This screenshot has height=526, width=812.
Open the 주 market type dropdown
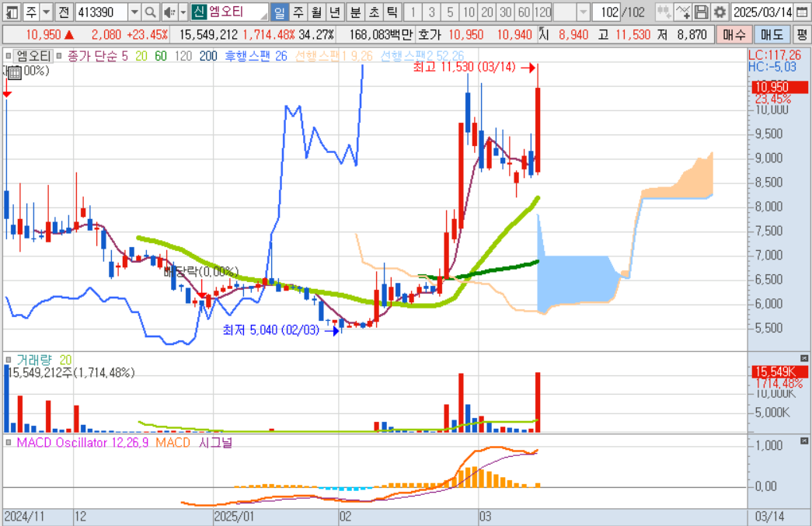click(46, 12)
